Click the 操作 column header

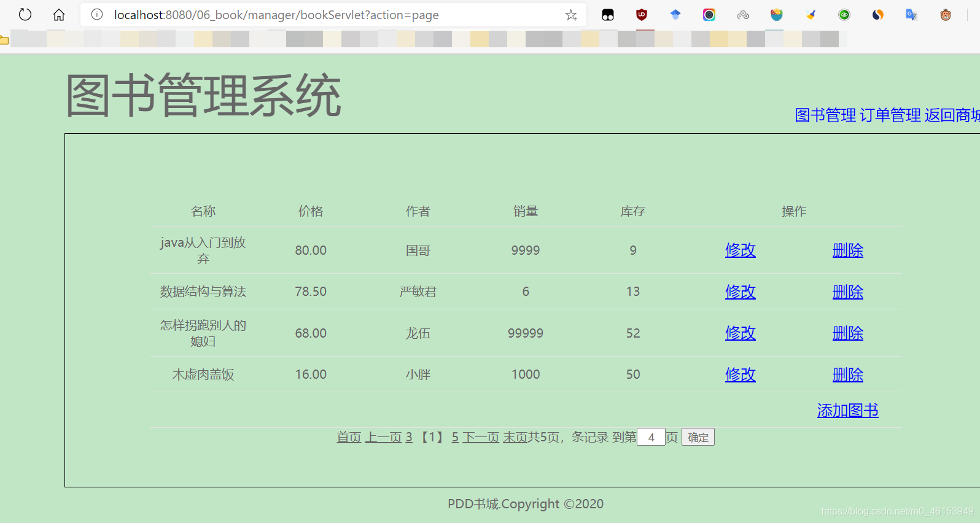[x=794, y=211]
